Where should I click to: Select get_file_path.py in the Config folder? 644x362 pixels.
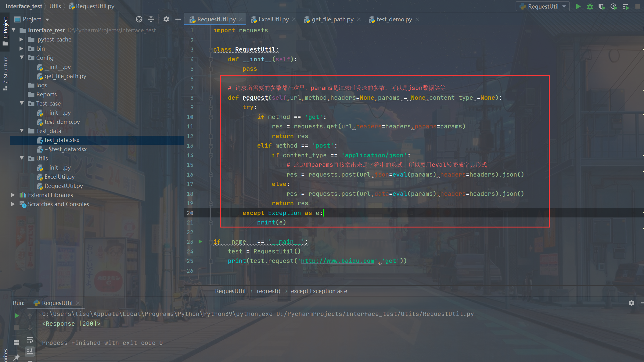tap(65, 76)
